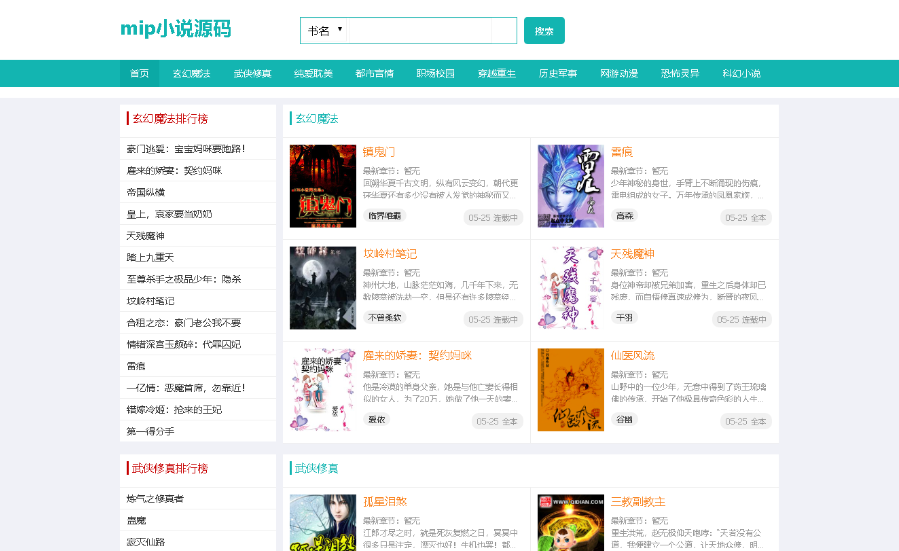
Task: Click the 武侠修真排行榜 red heading
Action: click(170, 468)
